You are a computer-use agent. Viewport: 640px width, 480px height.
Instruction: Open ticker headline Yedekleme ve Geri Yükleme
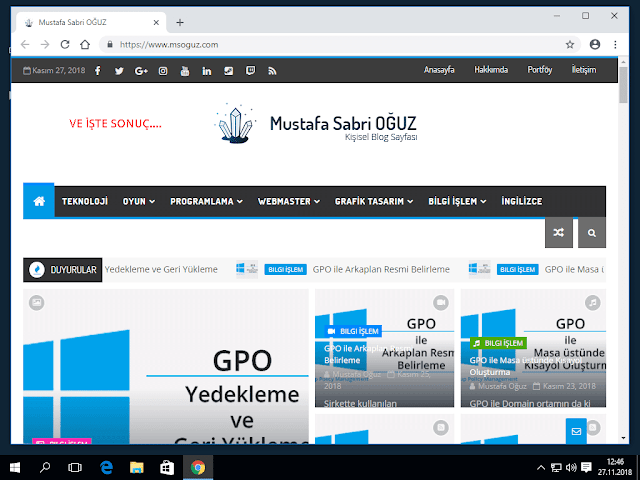(x=161, y=269)
